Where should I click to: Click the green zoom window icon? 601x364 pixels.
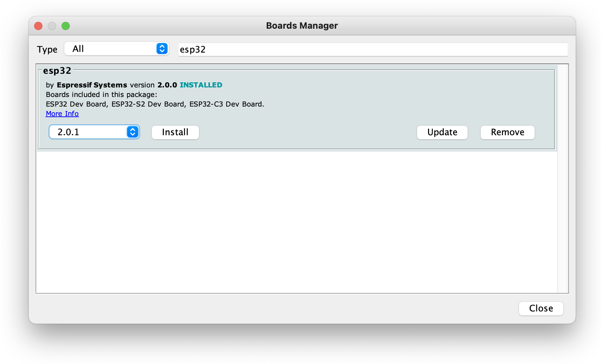coord(66,26)
